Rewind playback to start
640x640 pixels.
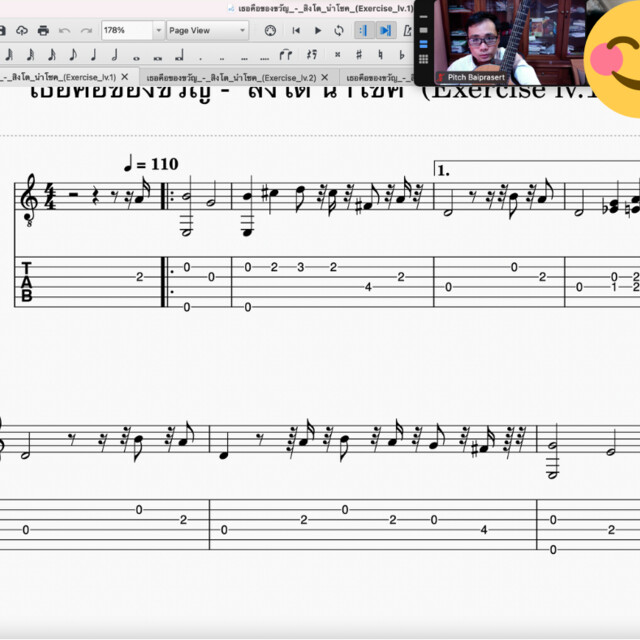296,31
